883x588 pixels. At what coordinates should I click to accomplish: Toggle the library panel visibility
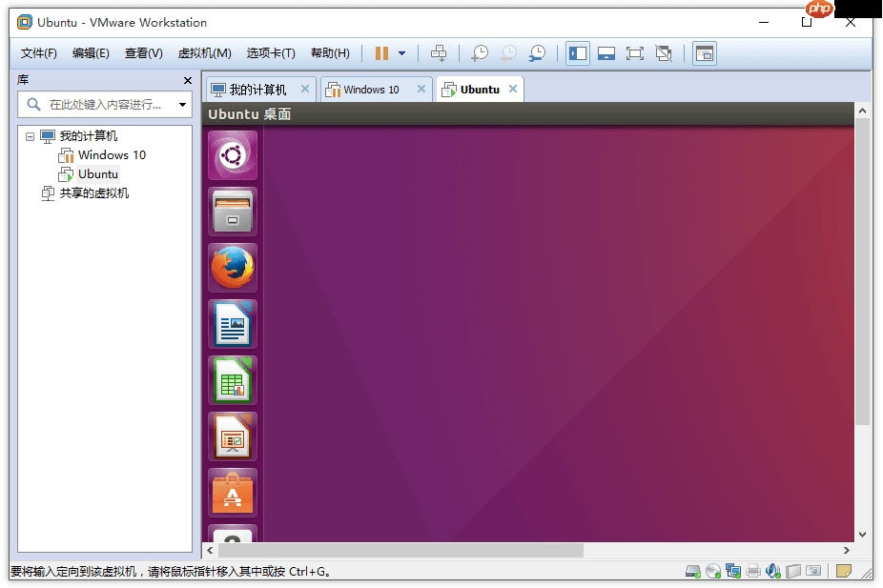[577, 52]
